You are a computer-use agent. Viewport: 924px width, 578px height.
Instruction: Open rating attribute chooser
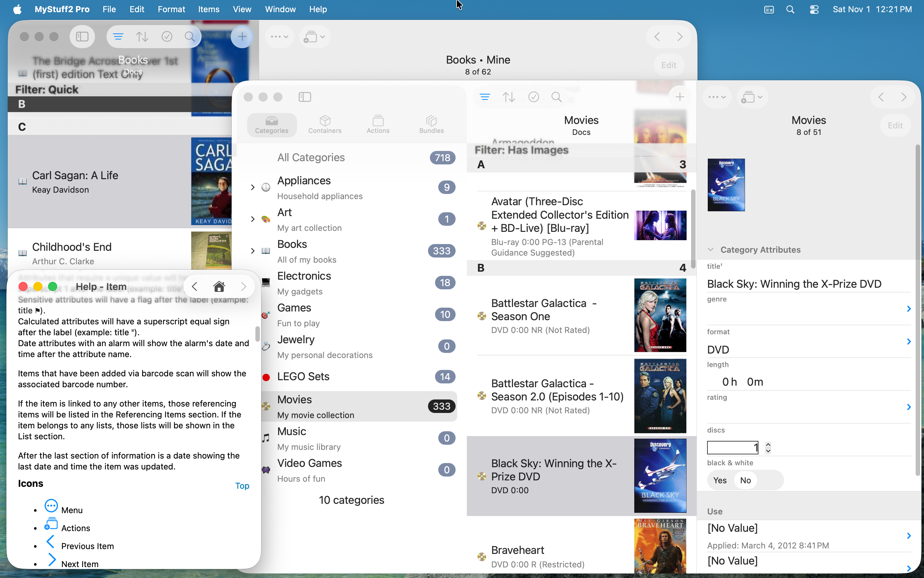[x=909, y=407]
